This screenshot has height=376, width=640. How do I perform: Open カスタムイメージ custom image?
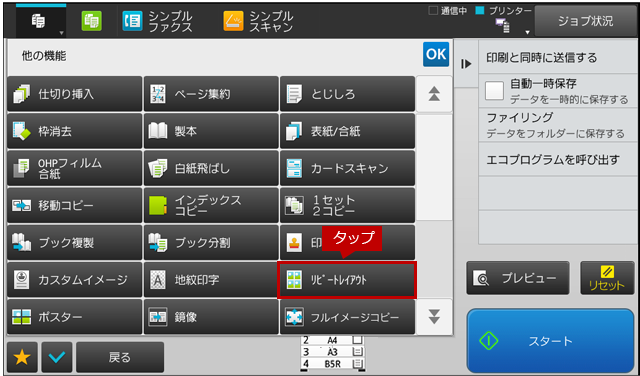(x=75, y=280)
